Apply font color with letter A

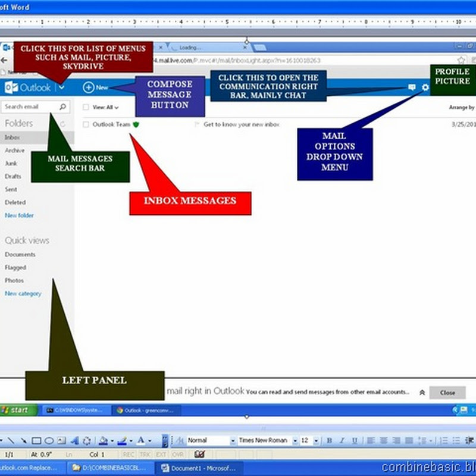(141, 440)
